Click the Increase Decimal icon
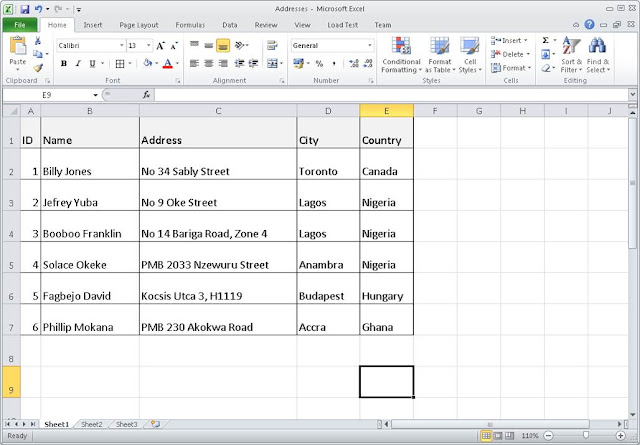This screenshot has width=640, height=445. point(353,63)
